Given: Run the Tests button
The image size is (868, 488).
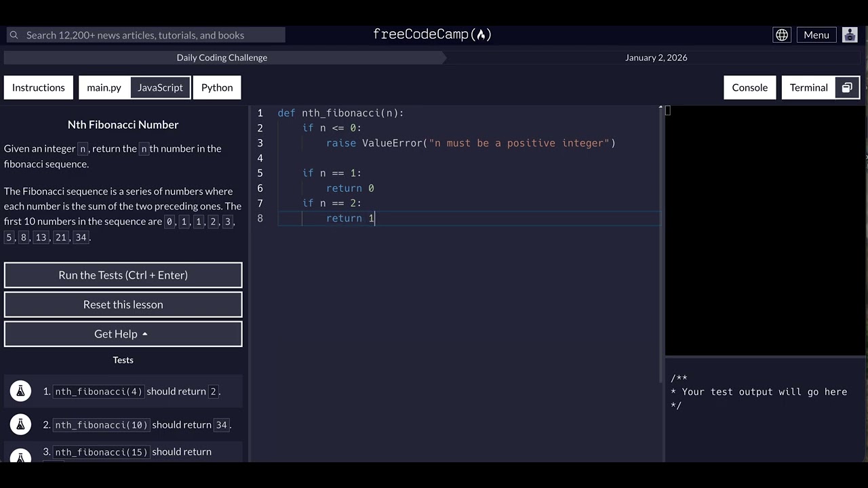Looking at the screenshot, I should click(x=123, y=275).
